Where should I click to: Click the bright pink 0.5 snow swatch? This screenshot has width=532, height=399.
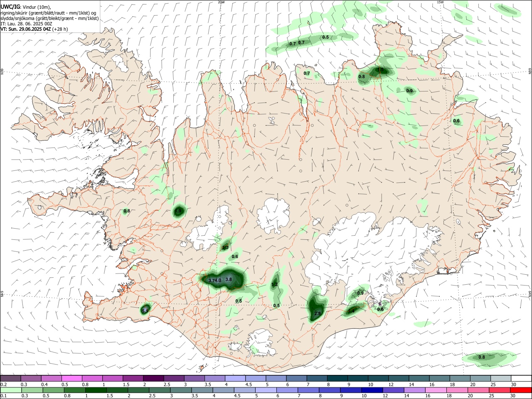tap(72, 379)
